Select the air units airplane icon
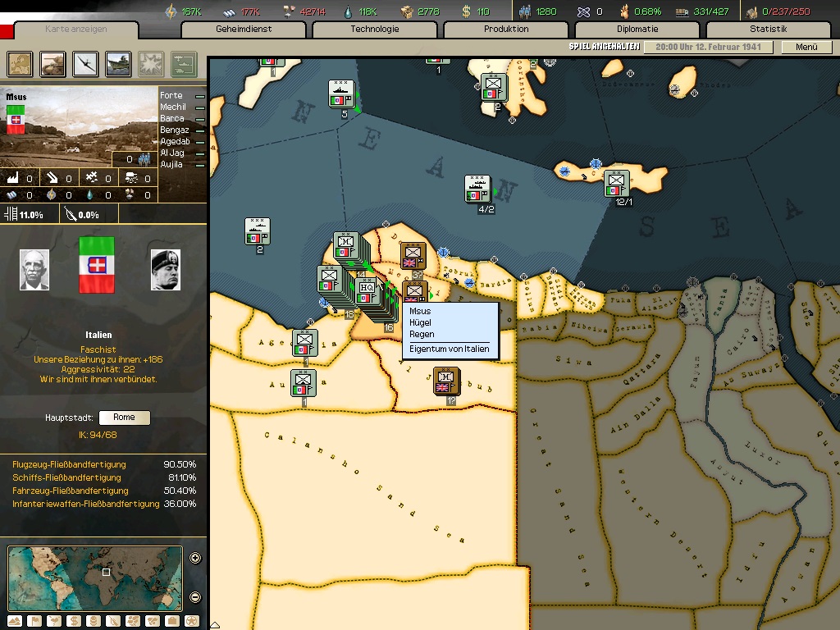This screenshot has width=840, height=630. pos(86,63)
